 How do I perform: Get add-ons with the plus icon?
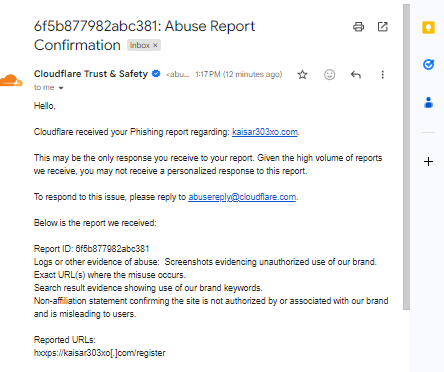pyautogui.click(x=428, y=162)
